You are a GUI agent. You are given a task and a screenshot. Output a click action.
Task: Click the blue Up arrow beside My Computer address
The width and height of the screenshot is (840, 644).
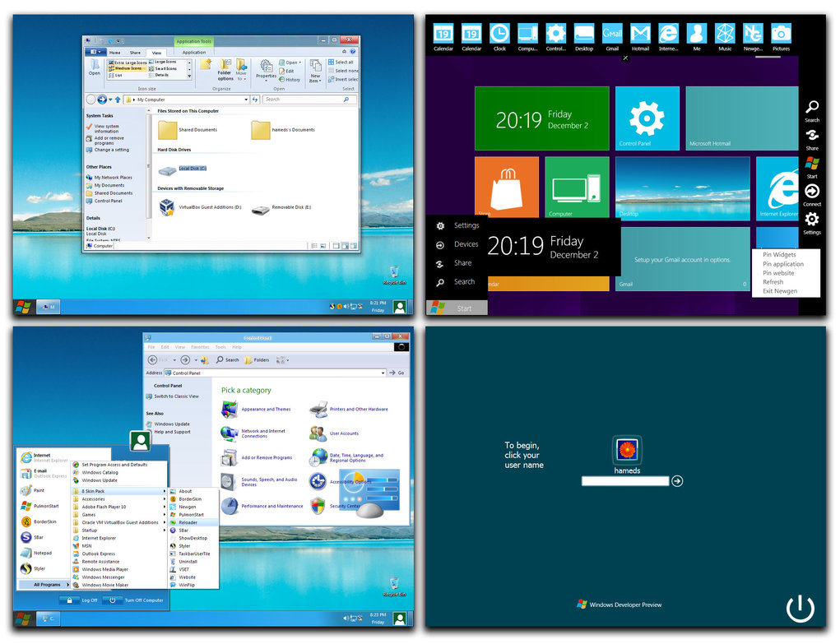[118, 100]
